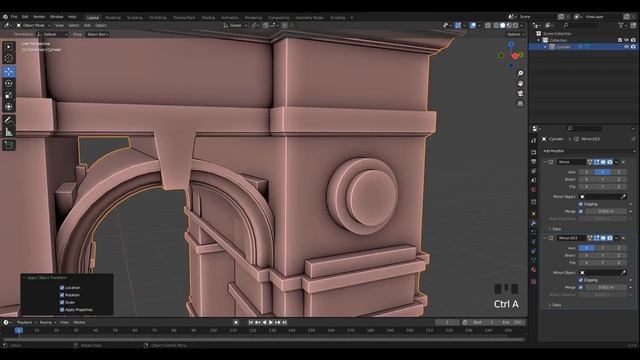
Task: Toggle Apply Properties checkbox
Action: (62, 309)
